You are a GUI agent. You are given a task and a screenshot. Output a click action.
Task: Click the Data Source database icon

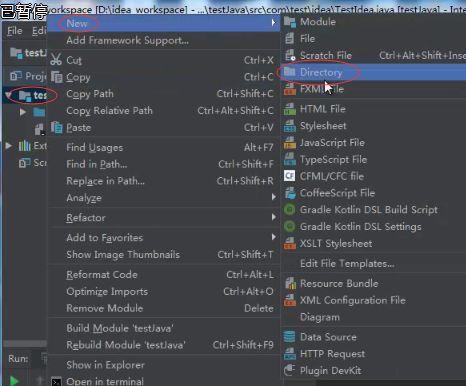click(289, 337)
